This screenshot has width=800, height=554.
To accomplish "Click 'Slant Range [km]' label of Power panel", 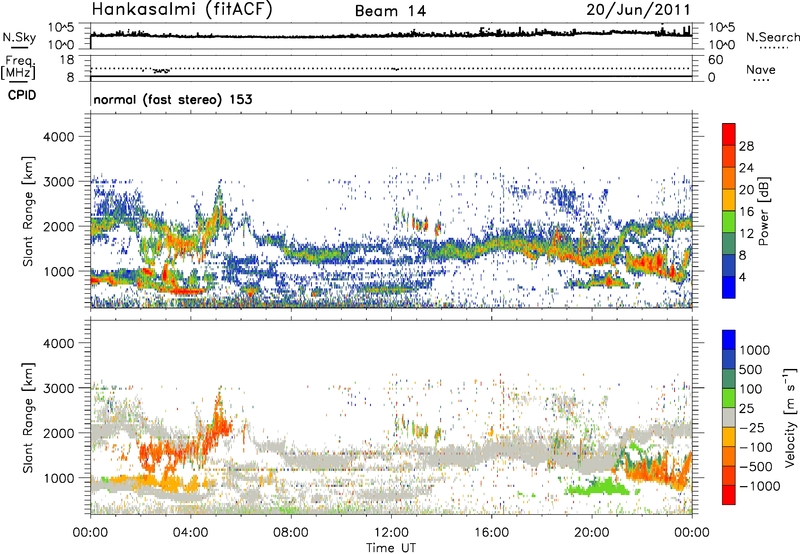I will click(x=28, y=211).
